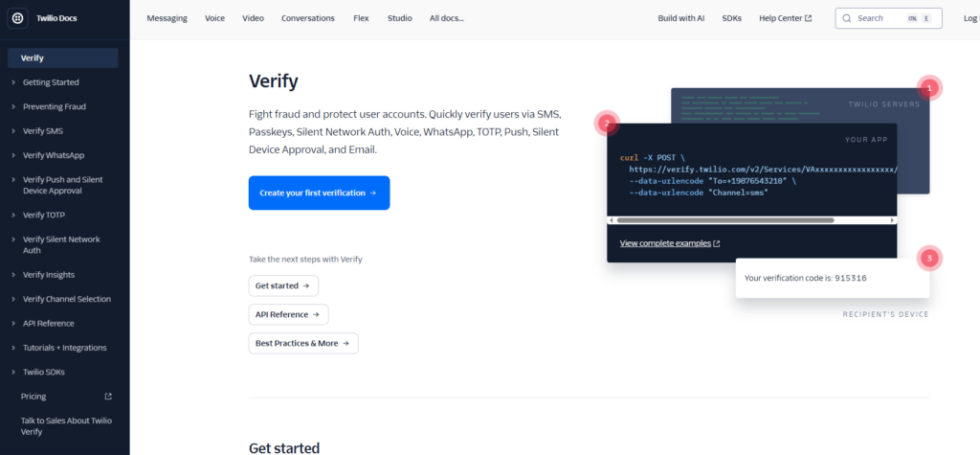Viewport: 980px width, 455px height.
Task: Select the Verify sidebar item
Action: (x=63, y=58)
